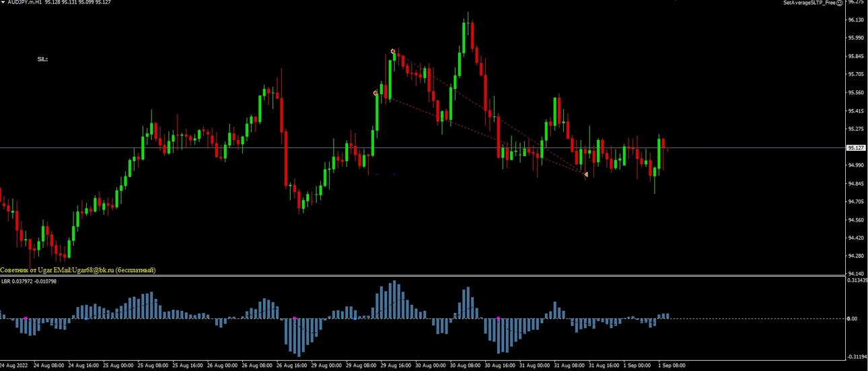Click the triangle before AUDJPY.m,H1 title
Image resolution: width=868 pixels, height=371 pixels.
(x=3, y=3)
